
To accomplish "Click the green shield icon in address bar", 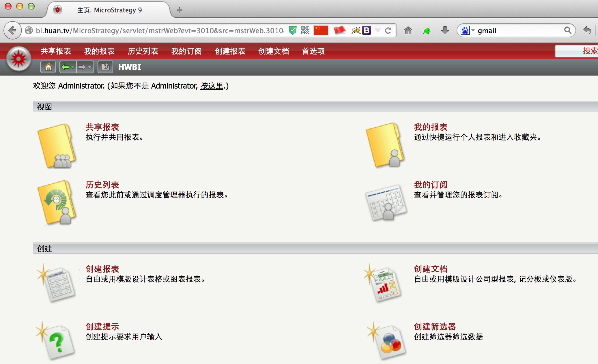I will (x=293, y=30).
